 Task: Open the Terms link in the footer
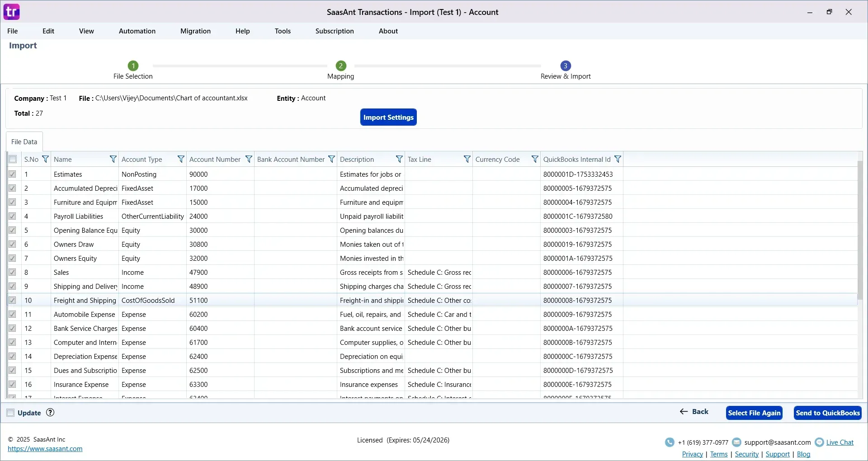[x=719, y=454]
